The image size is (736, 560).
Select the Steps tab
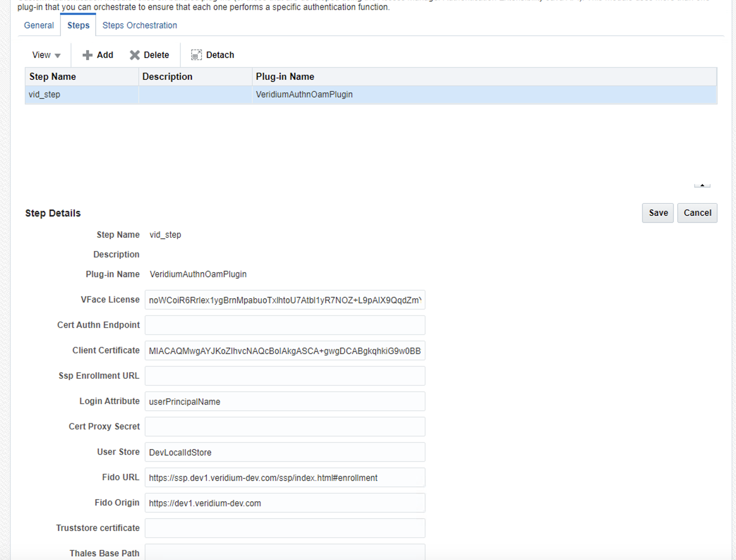78,25
